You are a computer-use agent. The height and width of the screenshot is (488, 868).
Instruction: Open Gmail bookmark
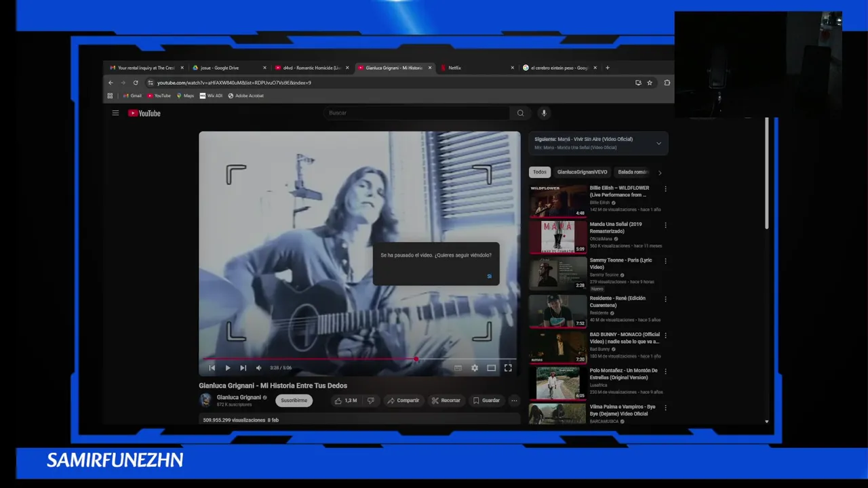(132, 96)
